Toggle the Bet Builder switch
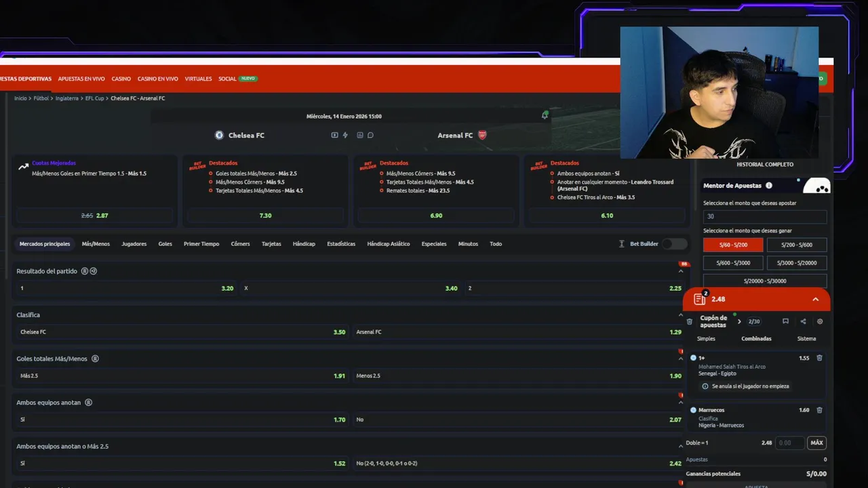The image size is (868, 488). [674, 244]
